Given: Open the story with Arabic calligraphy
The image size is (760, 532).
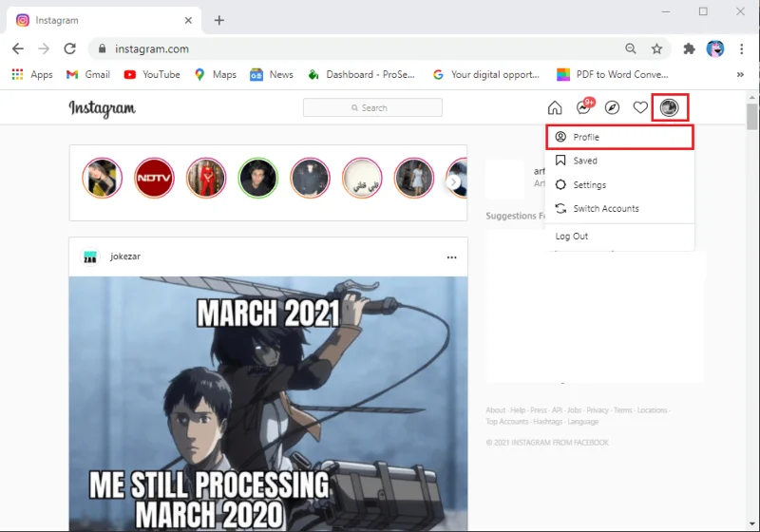Looking at the screenshot, I should coord(362,178).
